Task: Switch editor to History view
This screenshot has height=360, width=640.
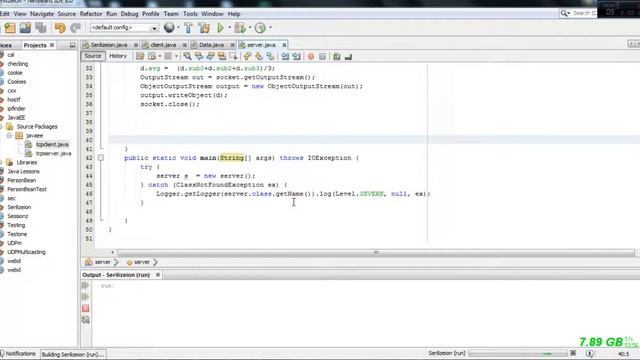Action: (x=118, y=56)
